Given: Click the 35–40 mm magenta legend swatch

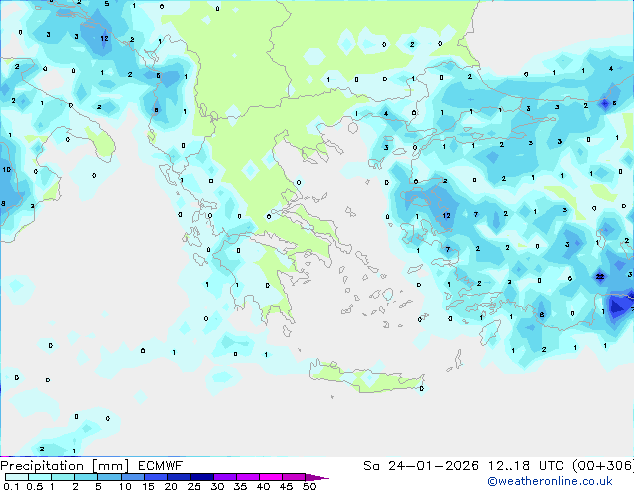Looking at the screenshot, I should pyautogui.click(x=247, y=477).
